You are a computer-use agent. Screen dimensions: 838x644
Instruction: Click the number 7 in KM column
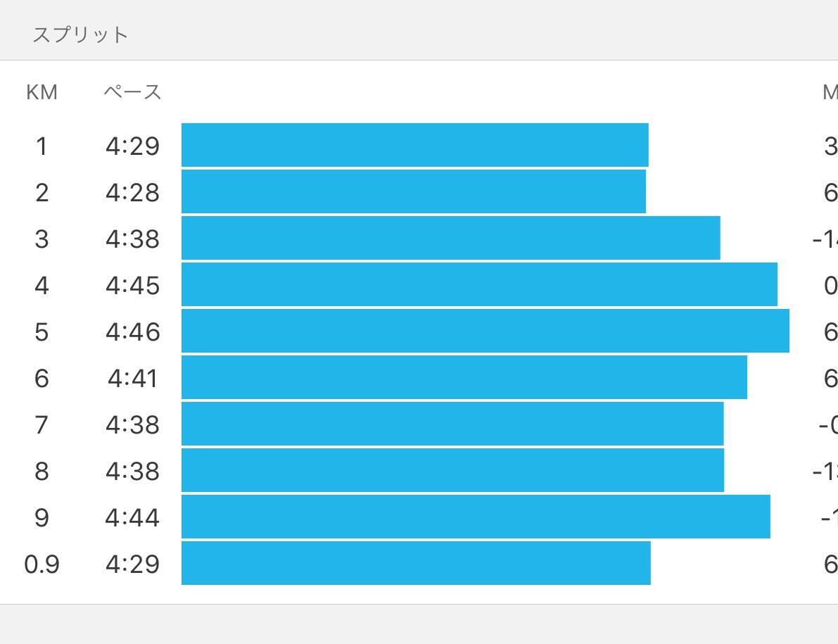click(x=42, y=425)
